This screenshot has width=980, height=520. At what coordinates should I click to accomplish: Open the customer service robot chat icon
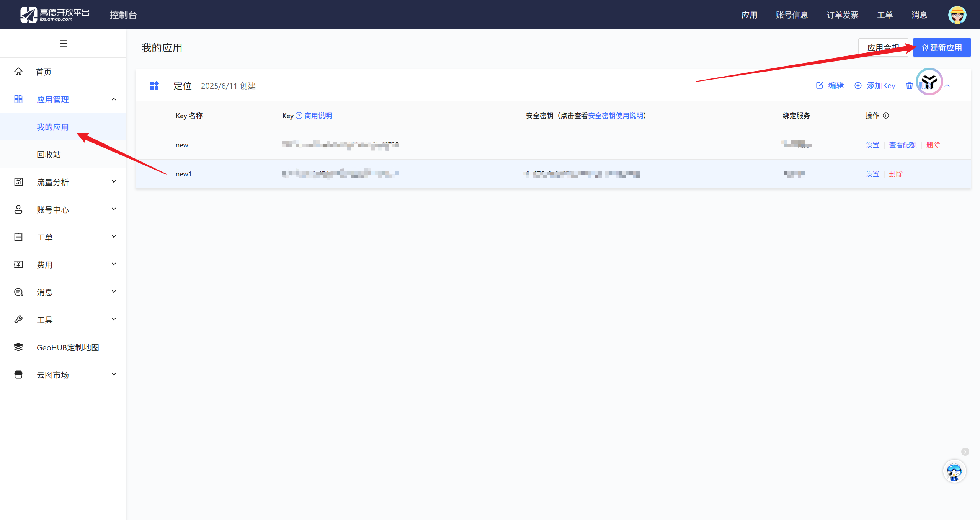pos(954,471)
